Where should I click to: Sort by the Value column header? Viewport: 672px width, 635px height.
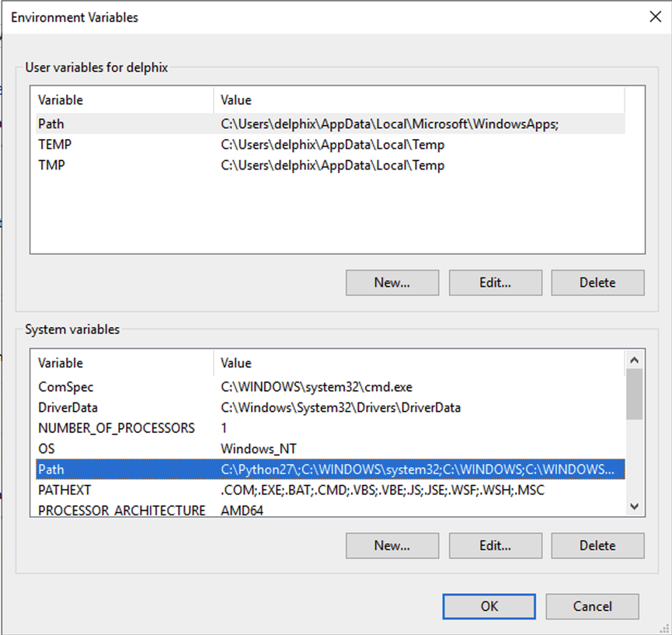235,99
